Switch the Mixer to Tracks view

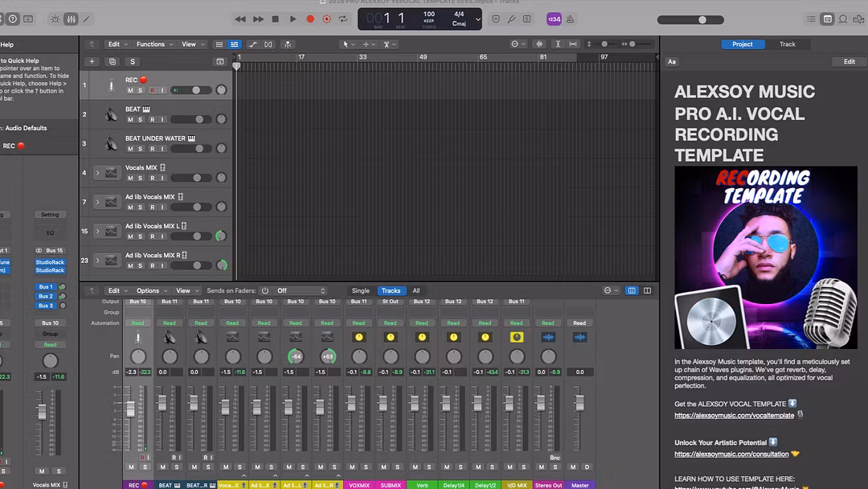click(x=391, y=290)
